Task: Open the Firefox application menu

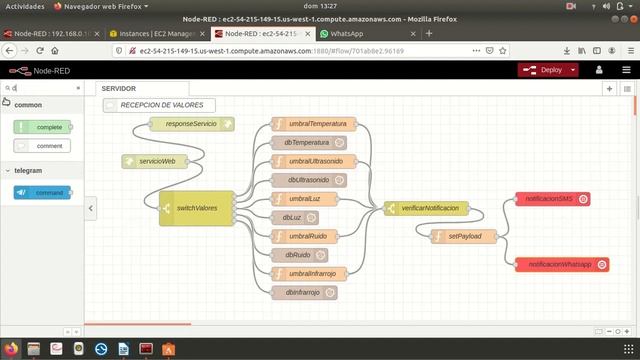Action: 631,51
